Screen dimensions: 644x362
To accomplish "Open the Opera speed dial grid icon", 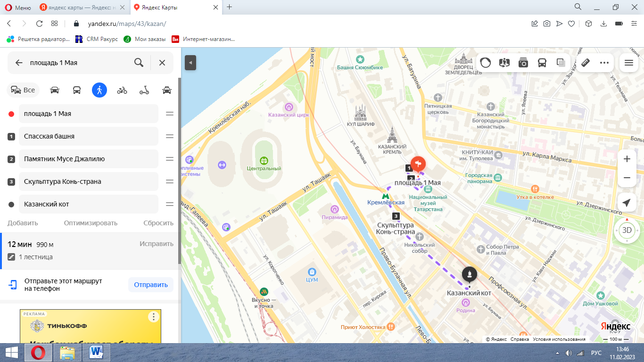I will (x=54, y=24).
